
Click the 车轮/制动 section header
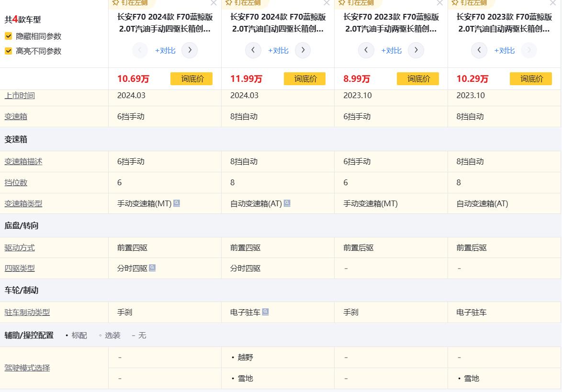[22, 290]
